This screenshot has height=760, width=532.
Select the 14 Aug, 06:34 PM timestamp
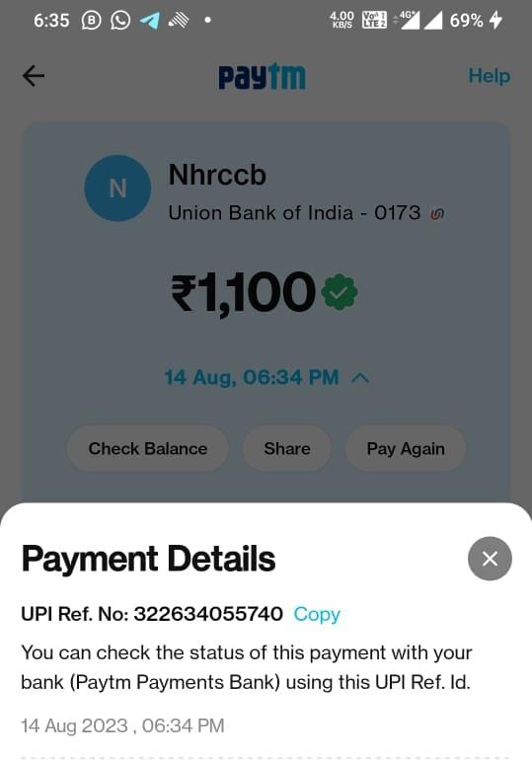(252, 378)
